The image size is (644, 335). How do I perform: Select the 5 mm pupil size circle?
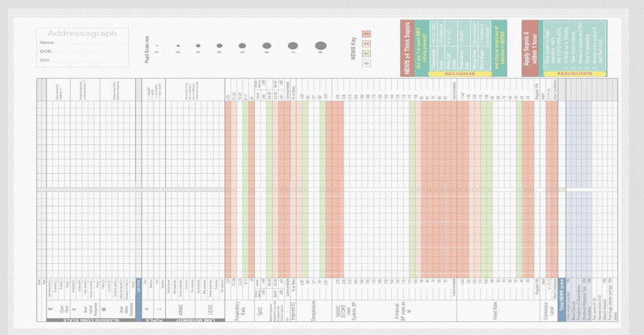point(242,46)
